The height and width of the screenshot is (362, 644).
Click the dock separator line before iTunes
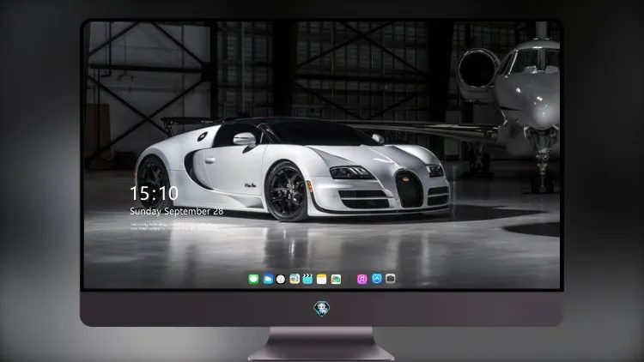point(349,279)
